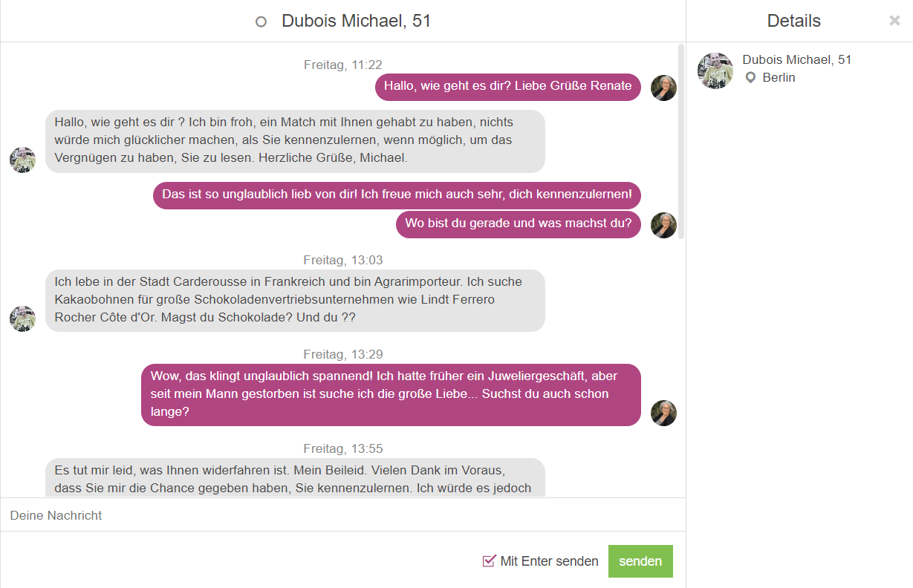Click the green 'senden' button

click(640, 561)
